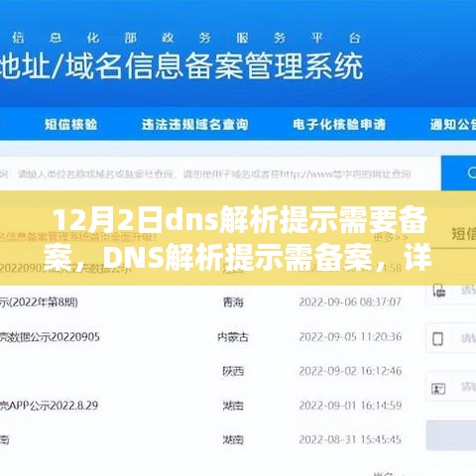The height and width of the screenshot is (476, 476).
Task: Click the 青海 province cell
Action: click(233, 301)
